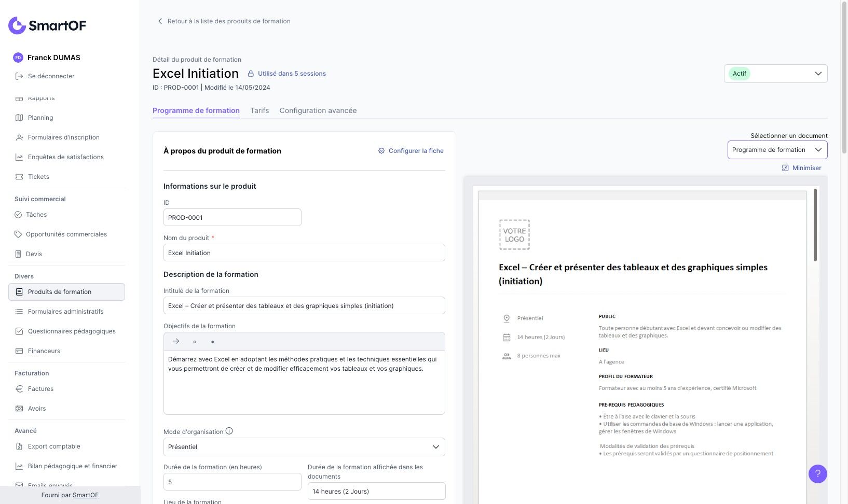
Task: Switch to the Configuration avancée tab
Action: tap(318, 110)
